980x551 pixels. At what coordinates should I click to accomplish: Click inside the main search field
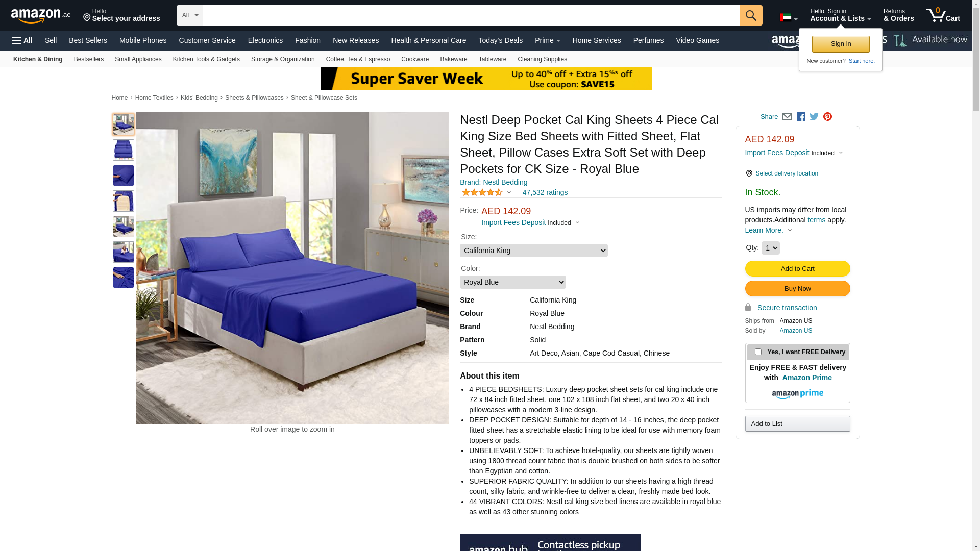pyautogui.click(x=471, y=15)
